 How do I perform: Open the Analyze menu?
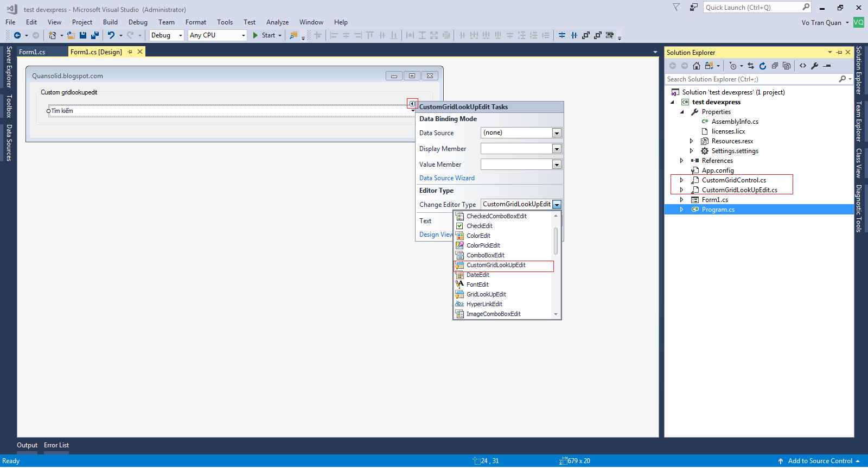point(277,22)
